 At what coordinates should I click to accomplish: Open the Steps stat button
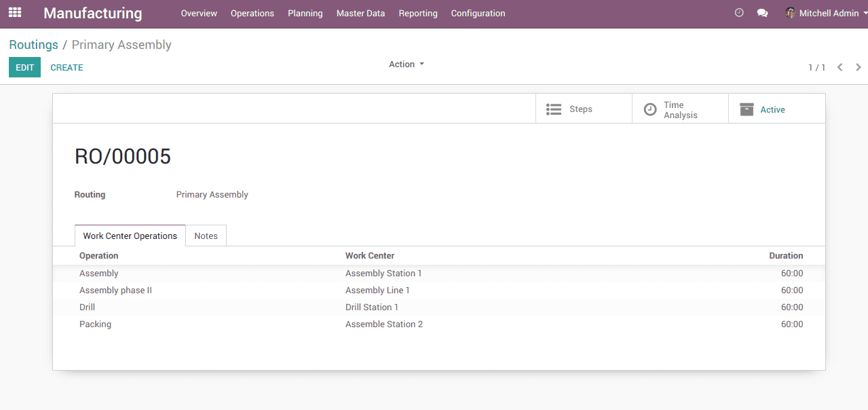(584, 109)
